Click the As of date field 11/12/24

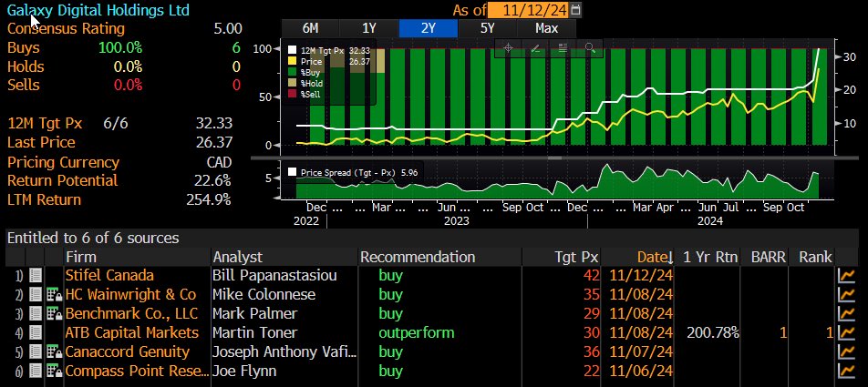[529, 10]
